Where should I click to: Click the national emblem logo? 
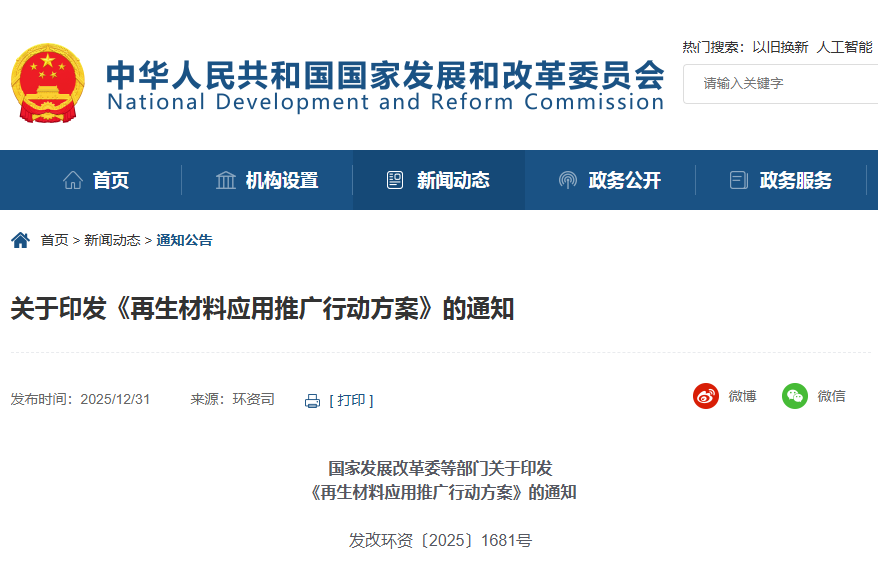[x=48, y=83]
